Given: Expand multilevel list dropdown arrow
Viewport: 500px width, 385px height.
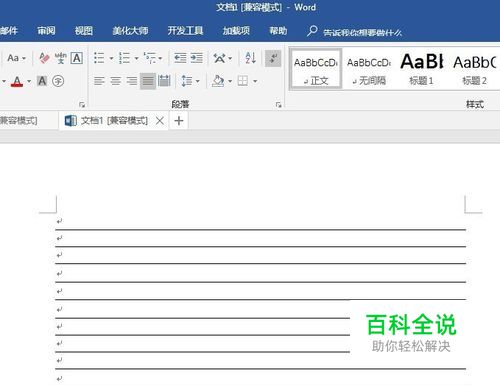Looking at the screenshot, I should point(160,58).
